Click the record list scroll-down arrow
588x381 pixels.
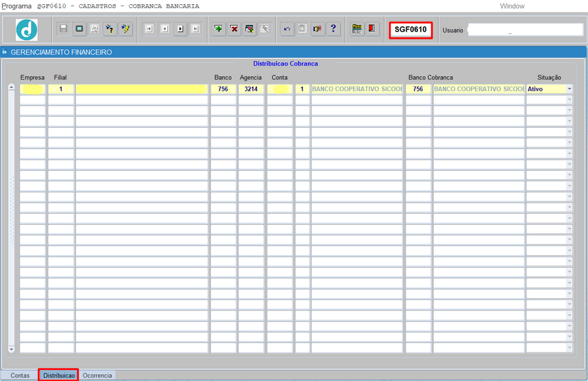[11, 349]
